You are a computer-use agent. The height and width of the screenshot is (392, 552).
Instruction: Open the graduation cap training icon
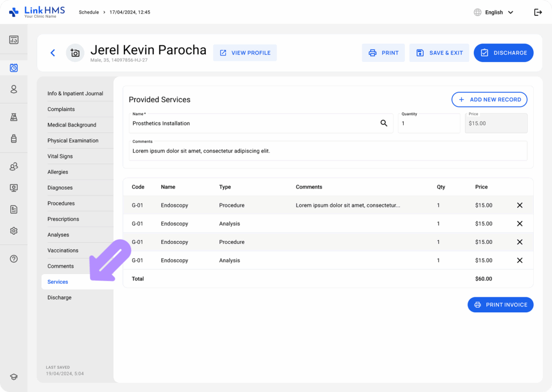click(x=13, y=377)
